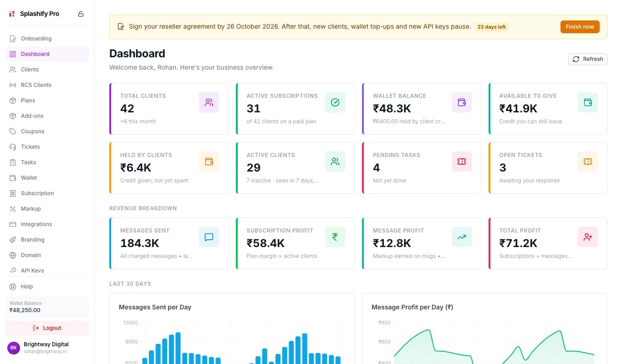Click the Held by Clients wallet icon
The height and width of the screenshot is (364, 622).
click(x=209, y=162)
